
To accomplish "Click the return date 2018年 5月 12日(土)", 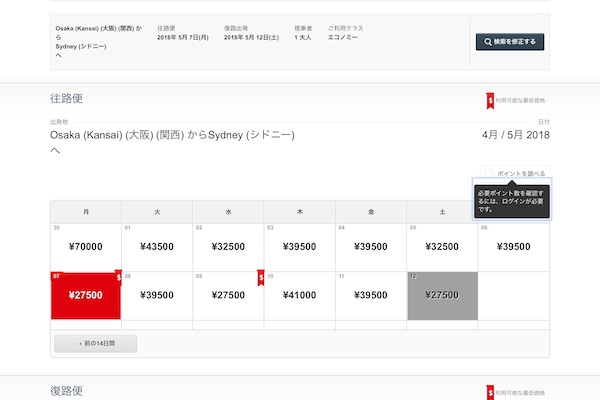I will coord(251,38).
